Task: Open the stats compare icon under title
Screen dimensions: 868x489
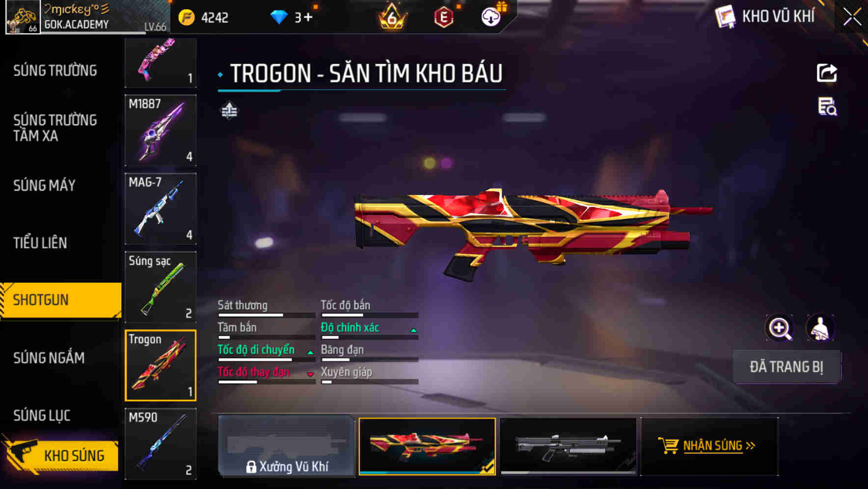Action: 229,110
